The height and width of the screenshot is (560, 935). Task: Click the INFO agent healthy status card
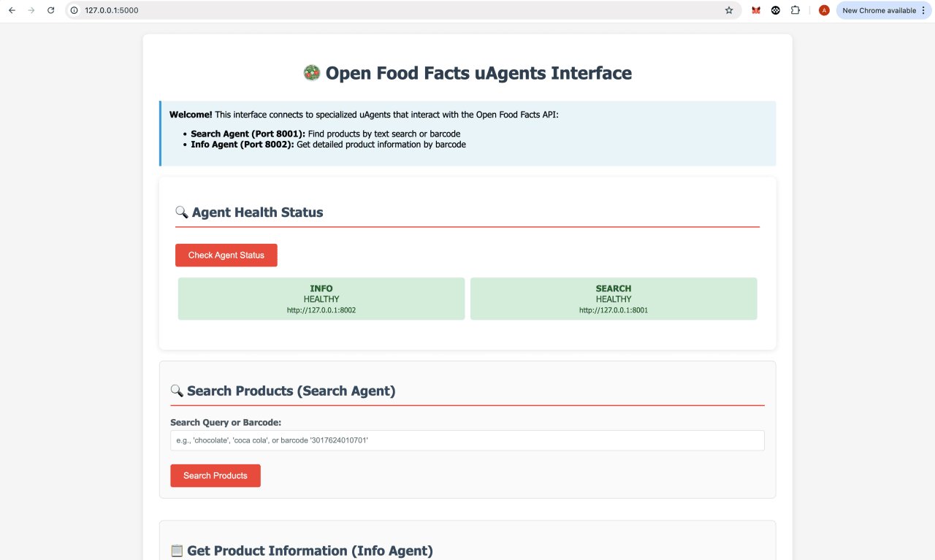coord(321,299)
